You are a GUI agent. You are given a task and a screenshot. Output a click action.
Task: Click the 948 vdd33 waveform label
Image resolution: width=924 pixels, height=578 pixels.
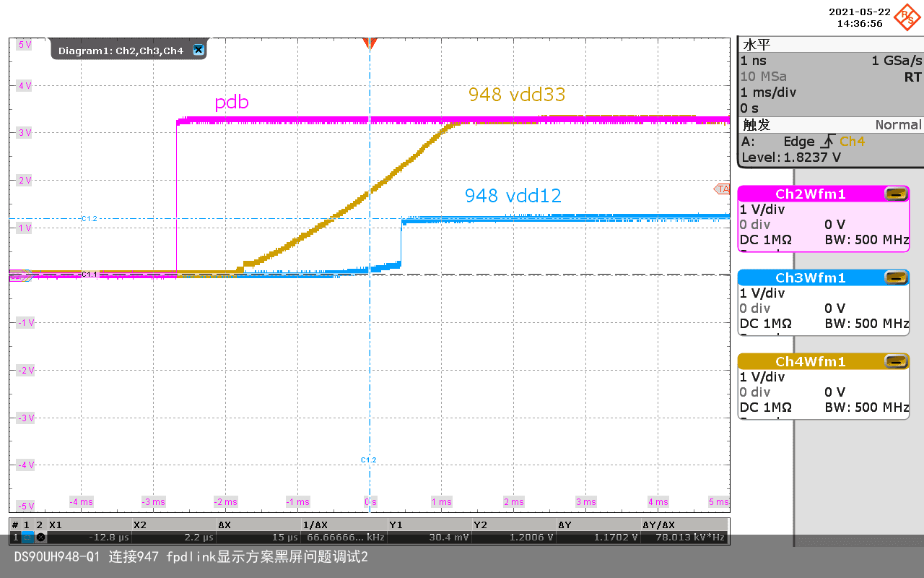click(517, 95)
